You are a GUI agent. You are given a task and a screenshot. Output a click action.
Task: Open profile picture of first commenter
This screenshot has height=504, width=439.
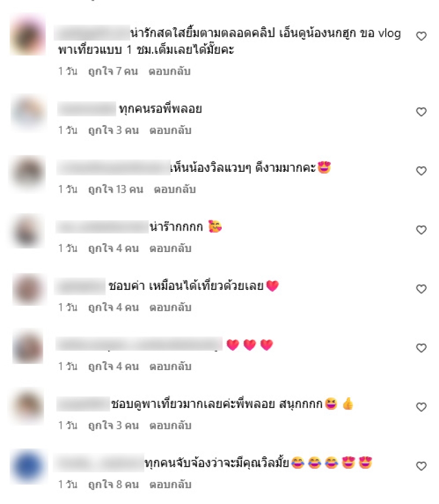[28, 35]
